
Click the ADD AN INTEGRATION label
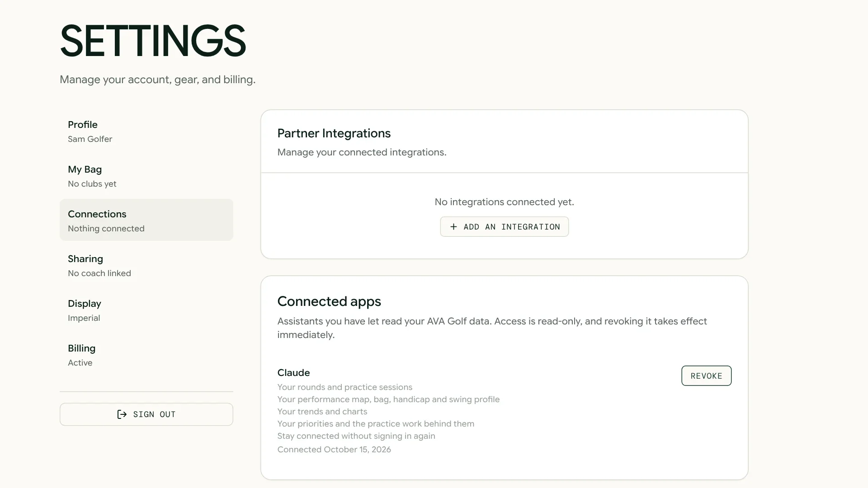click(x=512, y=227)
